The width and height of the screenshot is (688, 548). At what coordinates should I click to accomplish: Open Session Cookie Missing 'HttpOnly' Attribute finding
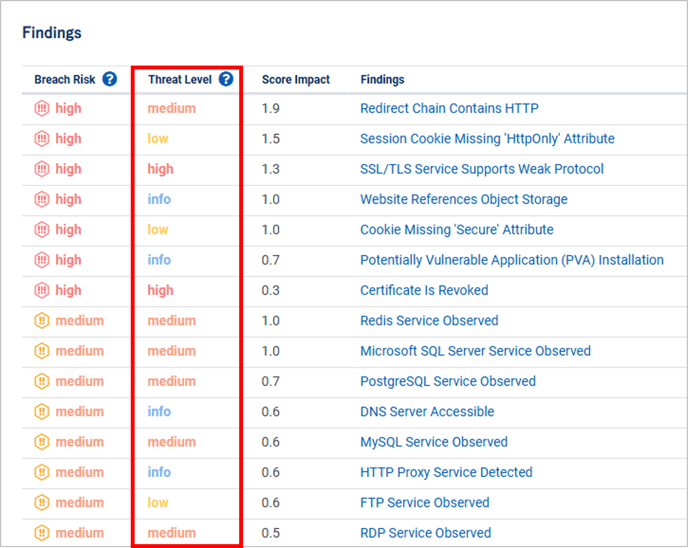tap(487, 139)
